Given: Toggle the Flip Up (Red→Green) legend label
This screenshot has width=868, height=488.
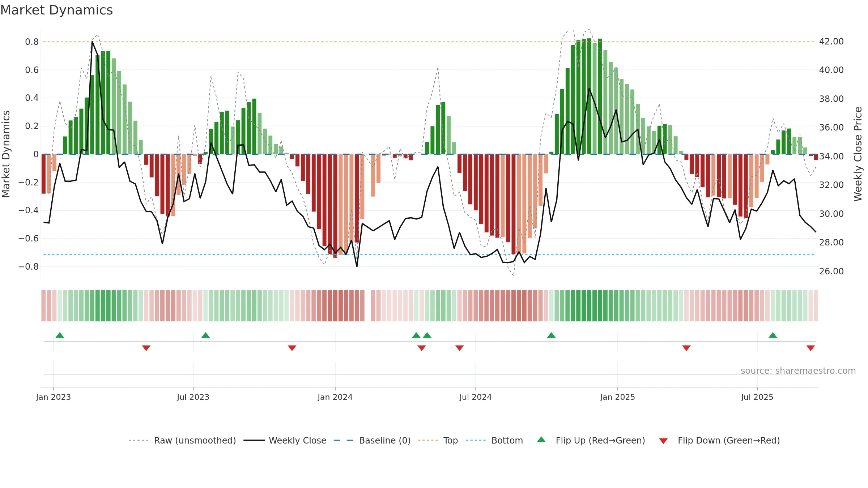Looking at the screenshot, I should pos(600,440).
